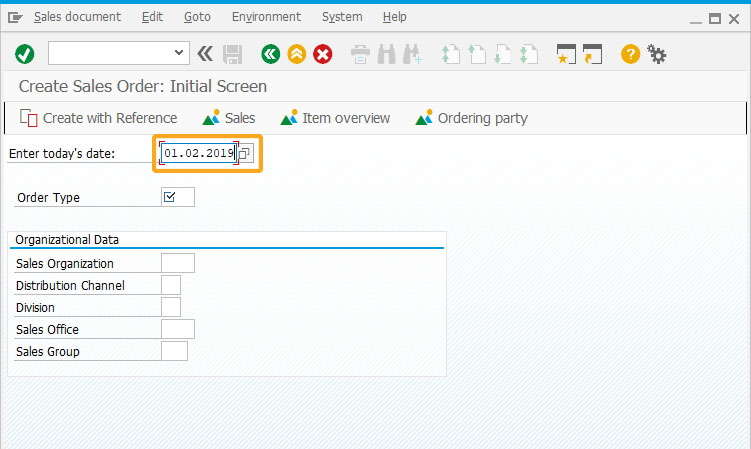Image resolution: width=751 pixels, height=449 pixels.
Task: Click the Sales button
Action: 229,118
